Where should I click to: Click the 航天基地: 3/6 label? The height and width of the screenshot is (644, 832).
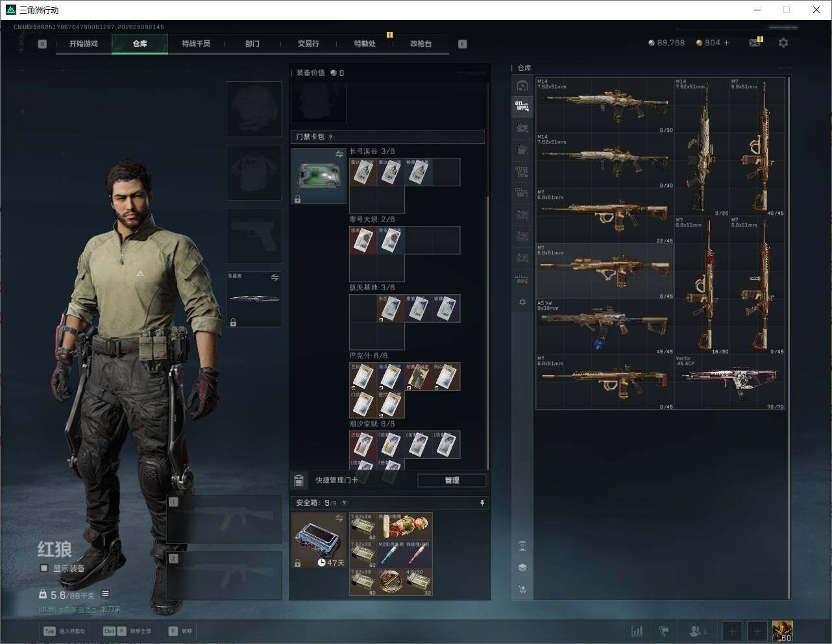pos(372,288)
